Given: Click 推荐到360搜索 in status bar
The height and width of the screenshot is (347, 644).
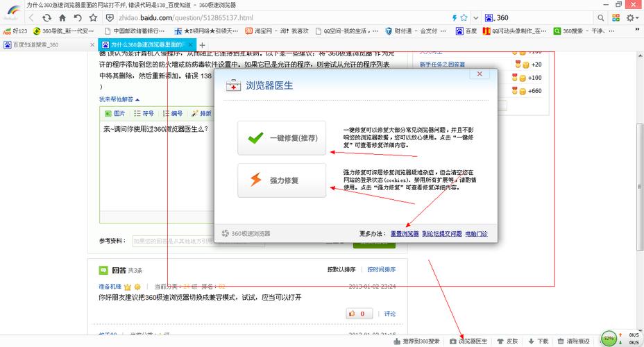Looking at the screenshot, I should point(416,341).
